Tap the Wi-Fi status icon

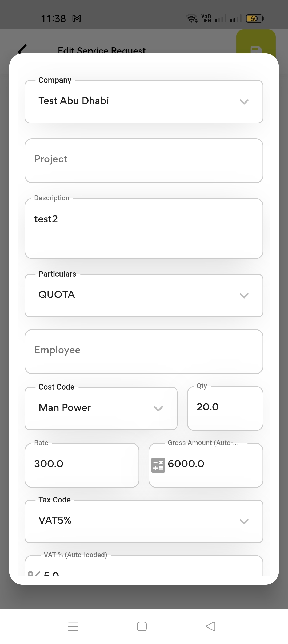point(191,18)
